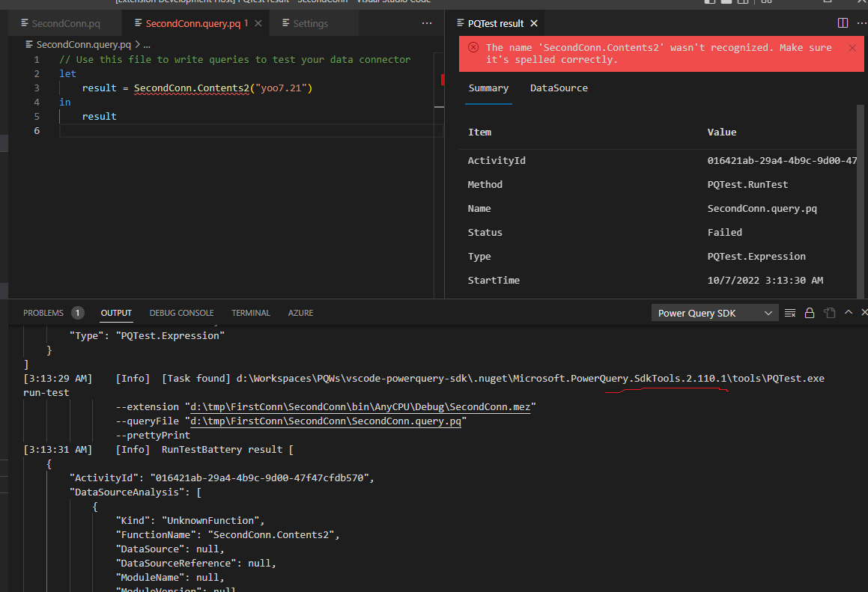868x592 pixels.
Task: Click the Item column header
Action: pyautogui.click(x=479, y=132)
